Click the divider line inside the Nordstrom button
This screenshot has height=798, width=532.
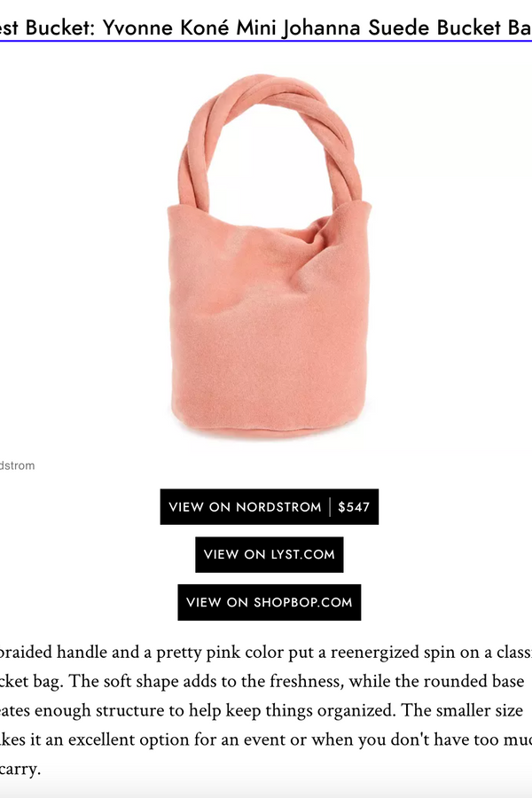tap(330, 507)
